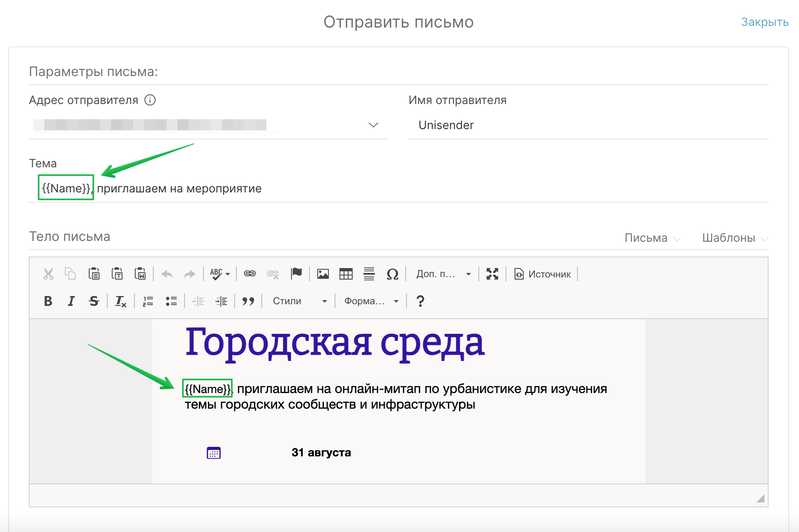The width and height of the screenshot is (799, 532).
Task: Decrease the text indent
Action: click(198, 301)
